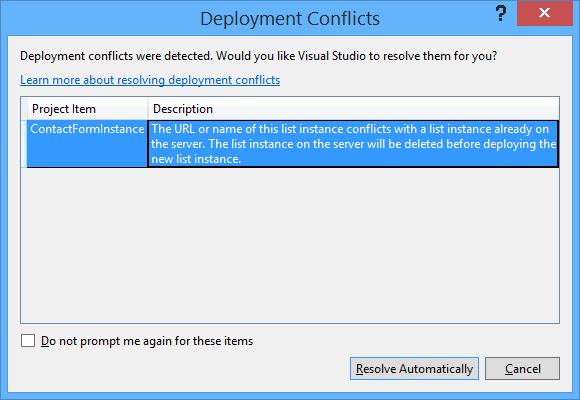Check 'Do not prompt me again for these items'

[x=28, y=341]
